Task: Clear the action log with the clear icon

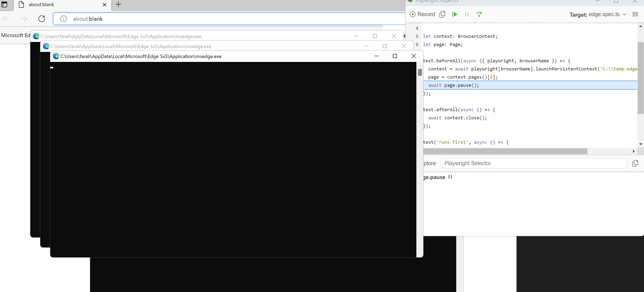Action: pos(635,14)
